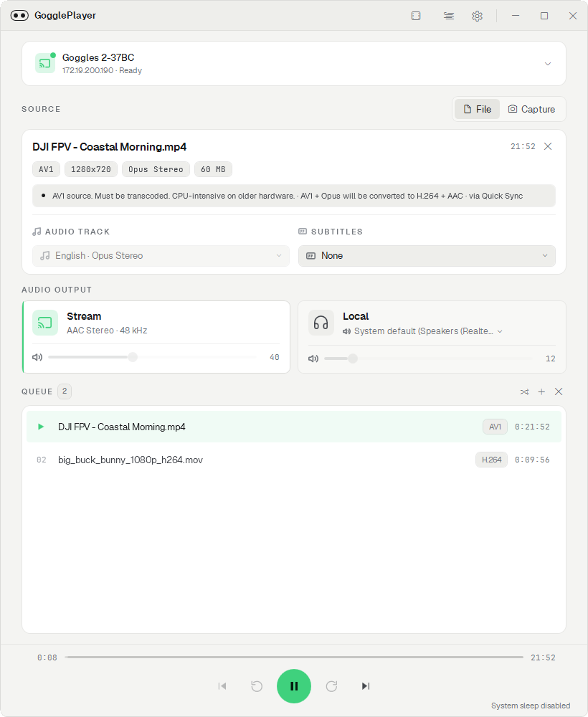Switch to the Capture source tab
This screenshot has width=588, height=717.
pyautogui.click(x=531, y=109)
